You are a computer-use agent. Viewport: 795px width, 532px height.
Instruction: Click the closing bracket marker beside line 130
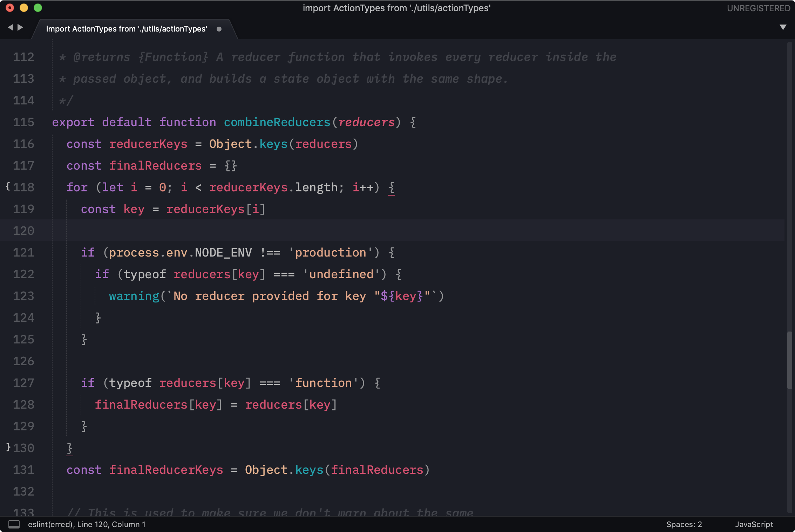(8, 447)
